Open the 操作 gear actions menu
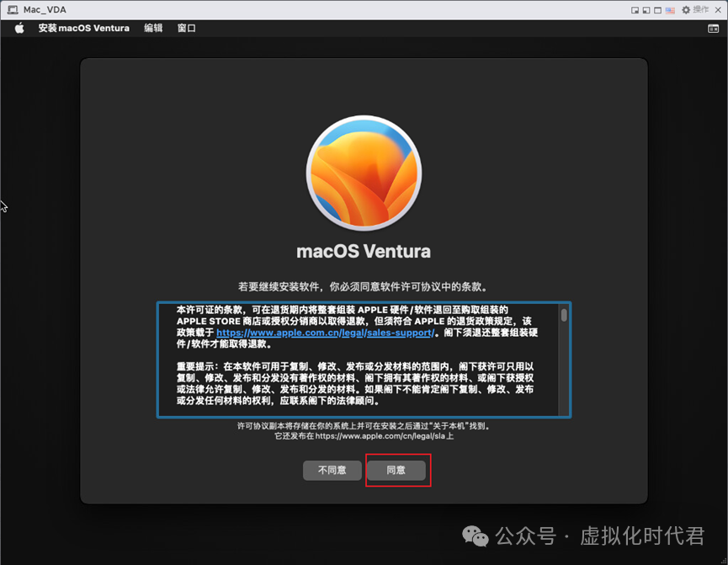 (x=695, y=10)
